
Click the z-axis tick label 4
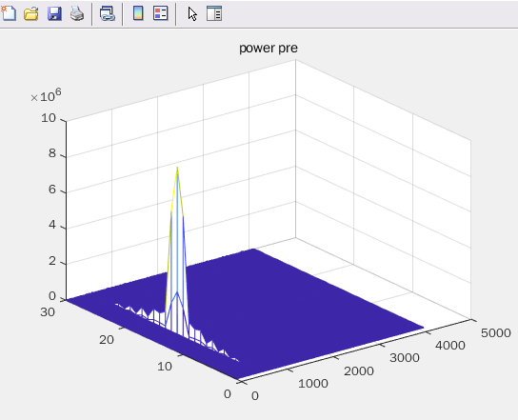pos(52,225)
